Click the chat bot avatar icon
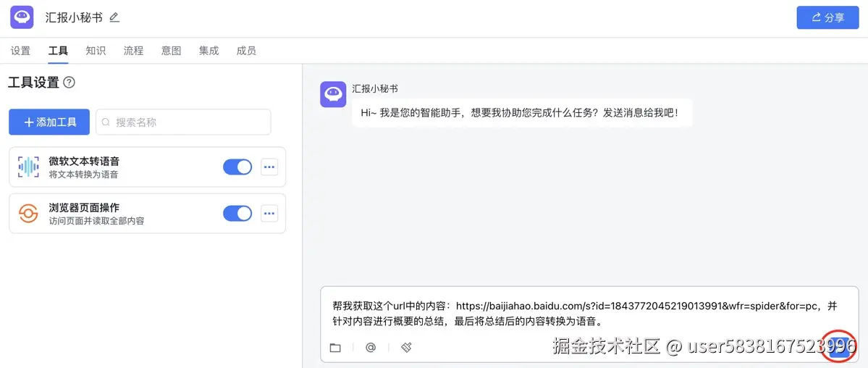Image resolution: width=868 pixels, height=368 pixels. 333,94
